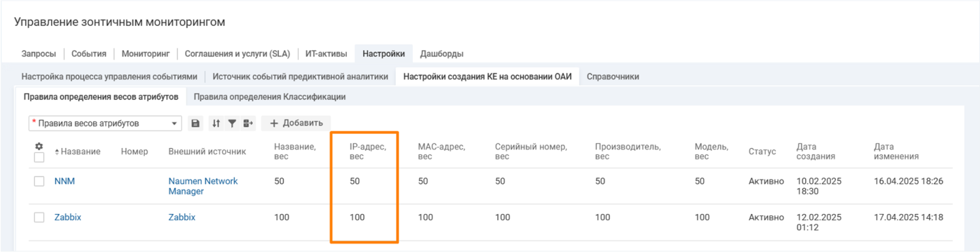Go to the Справочники tab
980x252 pixels.
click(x=613, y=77)
